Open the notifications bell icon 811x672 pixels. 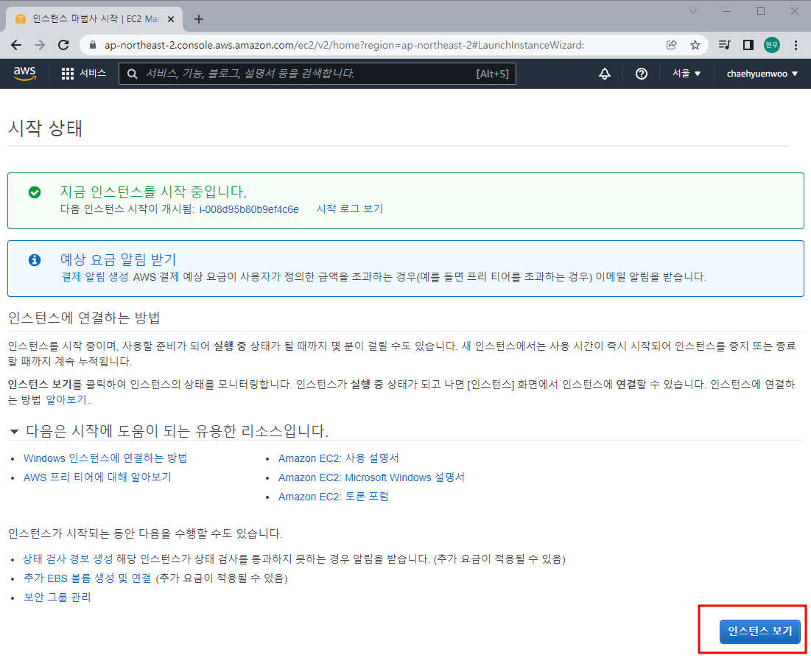click(604, 73)
